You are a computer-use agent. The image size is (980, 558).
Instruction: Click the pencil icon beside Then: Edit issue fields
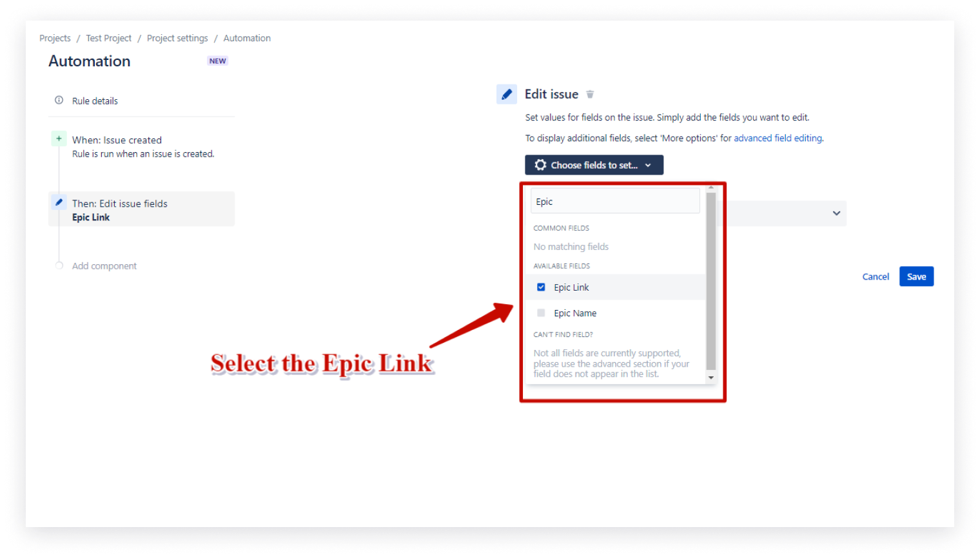(x=59, y=202)
